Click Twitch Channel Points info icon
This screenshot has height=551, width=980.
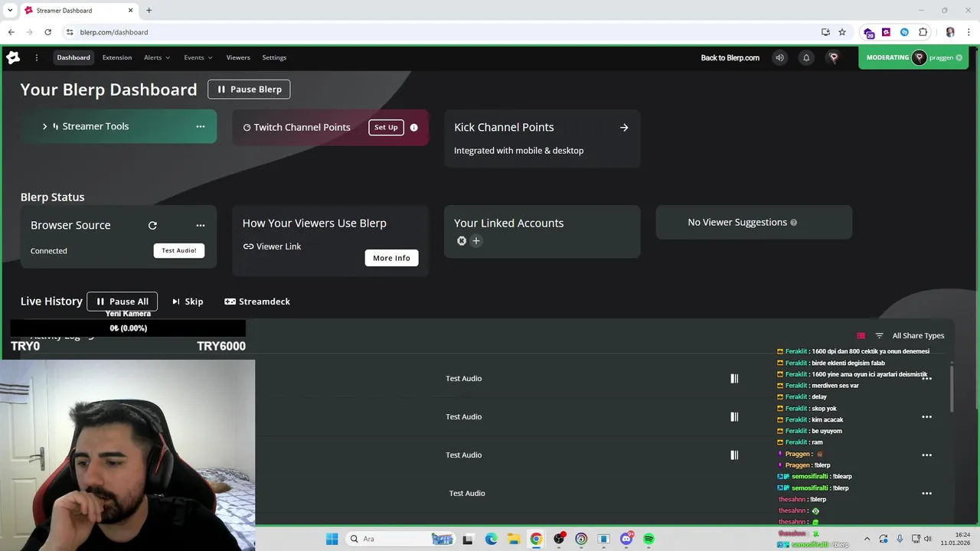(414, 127)
